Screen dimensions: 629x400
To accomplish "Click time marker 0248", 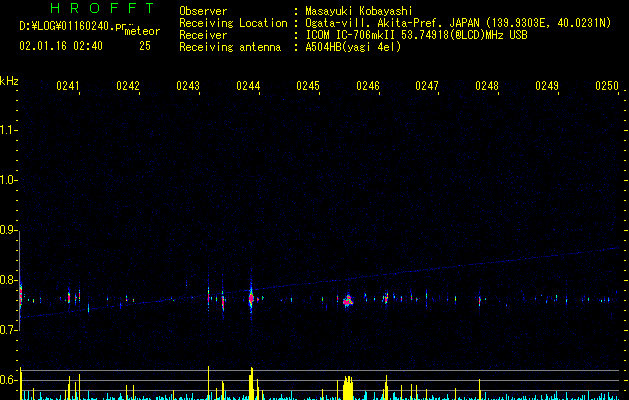I will point(487,86).
